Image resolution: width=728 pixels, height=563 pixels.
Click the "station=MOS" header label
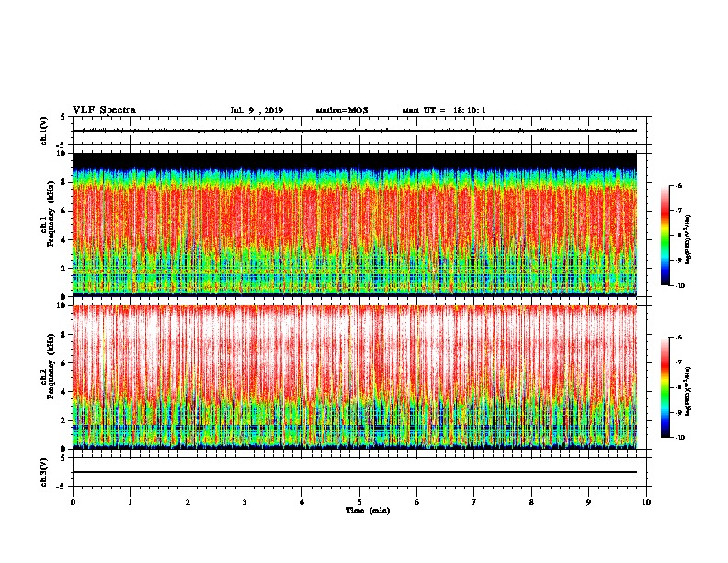click(342, 110)
